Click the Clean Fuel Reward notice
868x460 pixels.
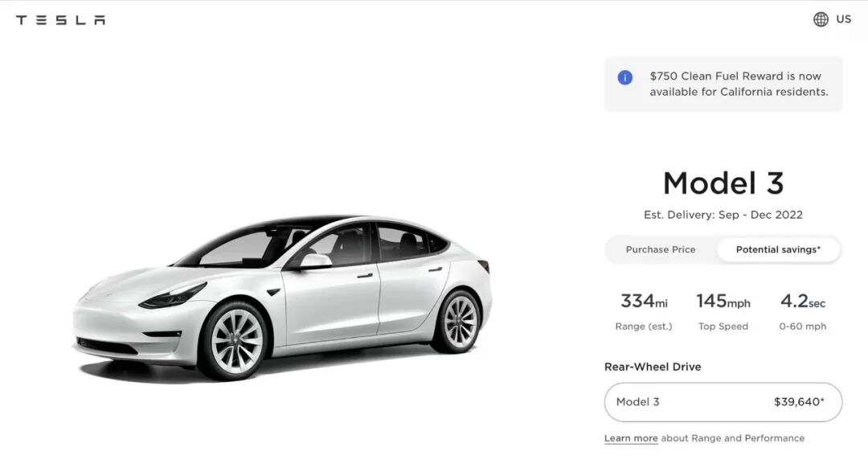(723, 84)
